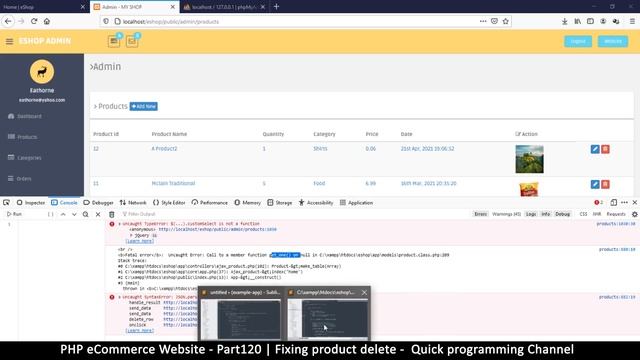Open the Performance devtools tab
Viewport: 640px width, 360px height.
click(209, 202)
